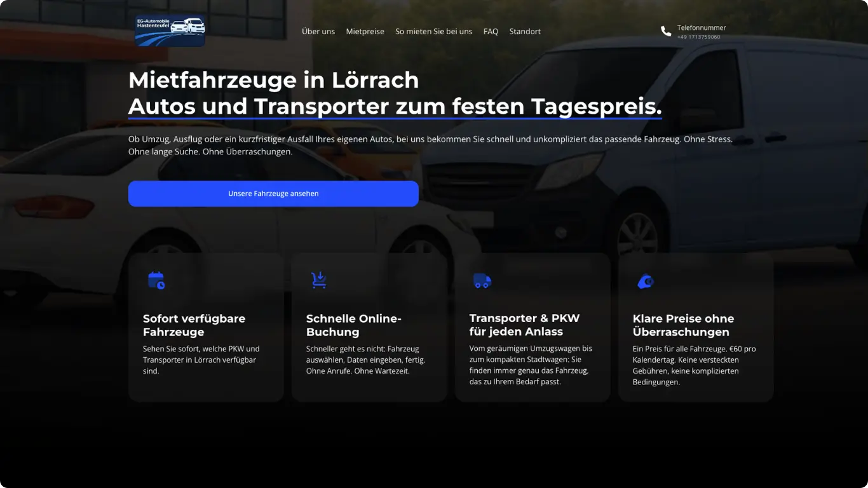Click the phone handset icon
Image resolution: width=868 pixels, height=488 pixels.
[665, 31]
